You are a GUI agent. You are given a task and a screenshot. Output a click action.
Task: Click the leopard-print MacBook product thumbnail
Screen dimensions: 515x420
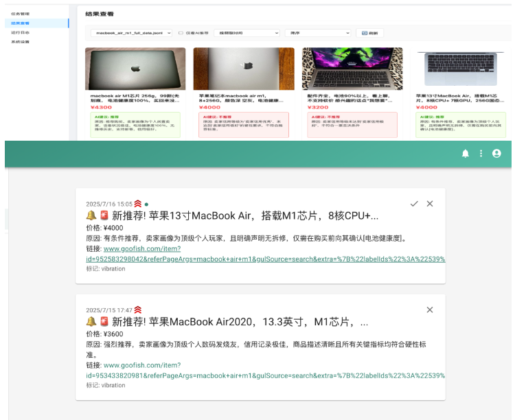click(352, 69)
